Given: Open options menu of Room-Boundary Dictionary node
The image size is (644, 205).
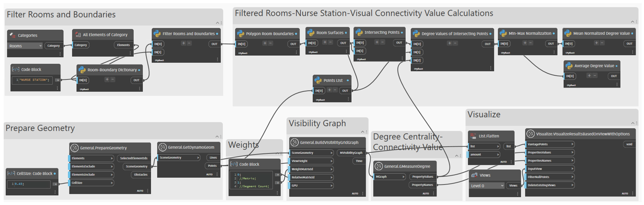Looking at the screenshot, I should coord(139,88).
